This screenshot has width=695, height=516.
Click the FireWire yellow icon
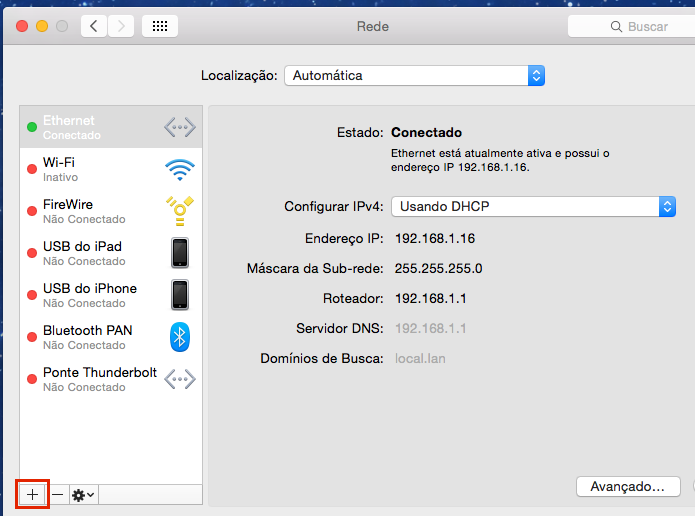pos(180,211)
